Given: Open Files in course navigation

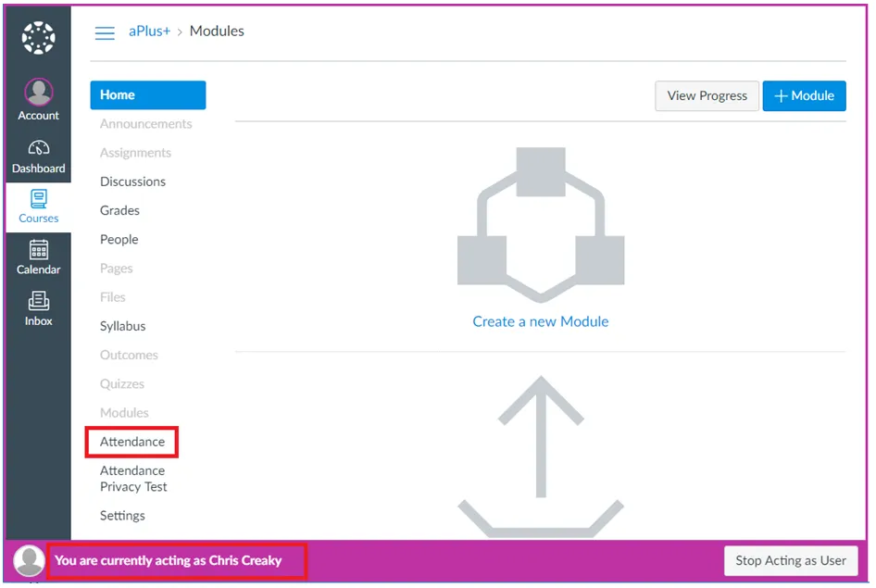Looking at the screenshot, I should tap(112, 297).
